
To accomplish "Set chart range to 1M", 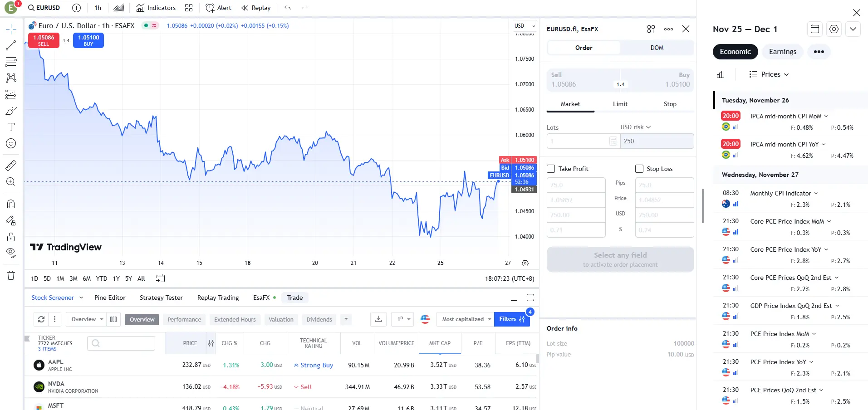I will point(60,278).
